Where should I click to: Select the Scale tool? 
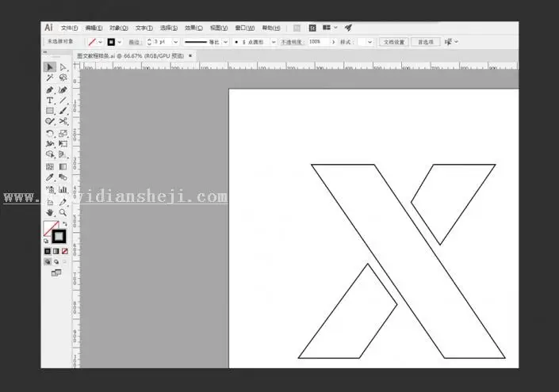pyautogui.click(x=63, y=134)
